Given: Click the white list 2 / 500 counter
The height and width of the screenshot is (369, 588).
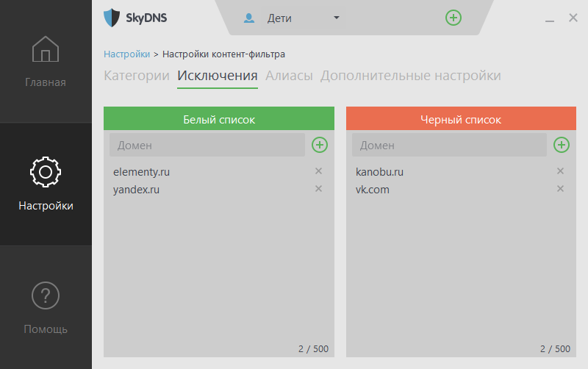Looking at the screenshot, I should click(314, 349).
